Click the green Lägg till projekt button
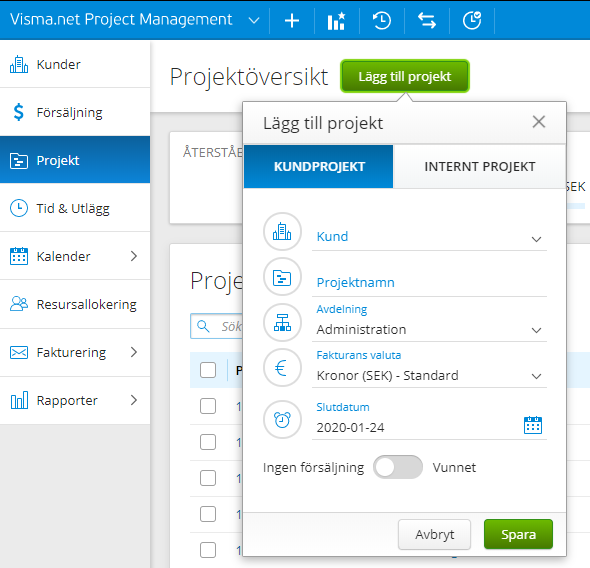Screen dimensions: 590x568 (x=404, y=76)
